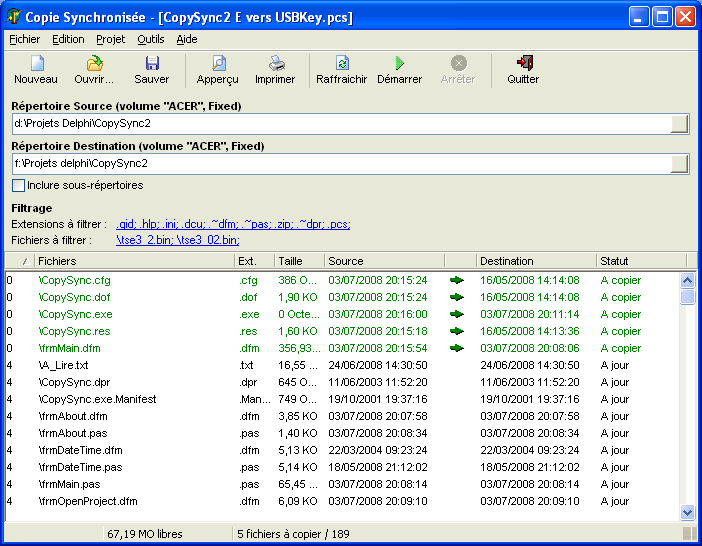Select the \CopySync.dof file row

coord(342,297)
